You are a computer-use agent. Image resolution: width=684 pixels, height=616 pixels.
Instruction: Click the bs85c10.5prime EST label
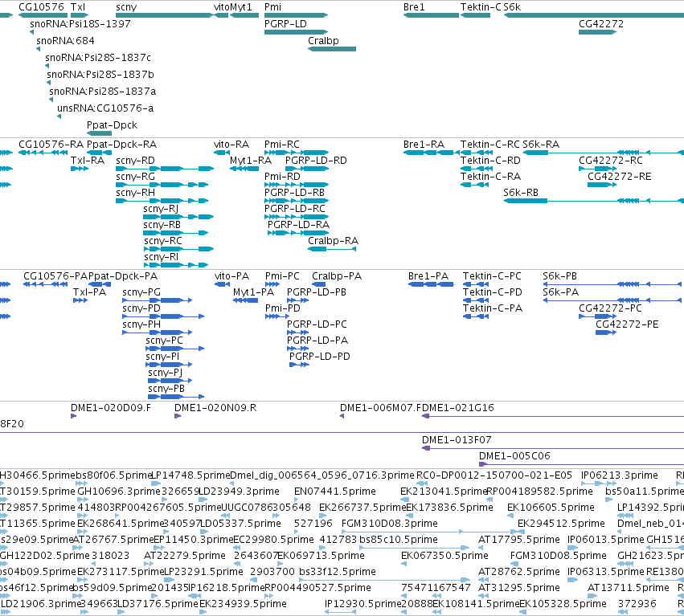pyautogui.click(x=399, y=541)
